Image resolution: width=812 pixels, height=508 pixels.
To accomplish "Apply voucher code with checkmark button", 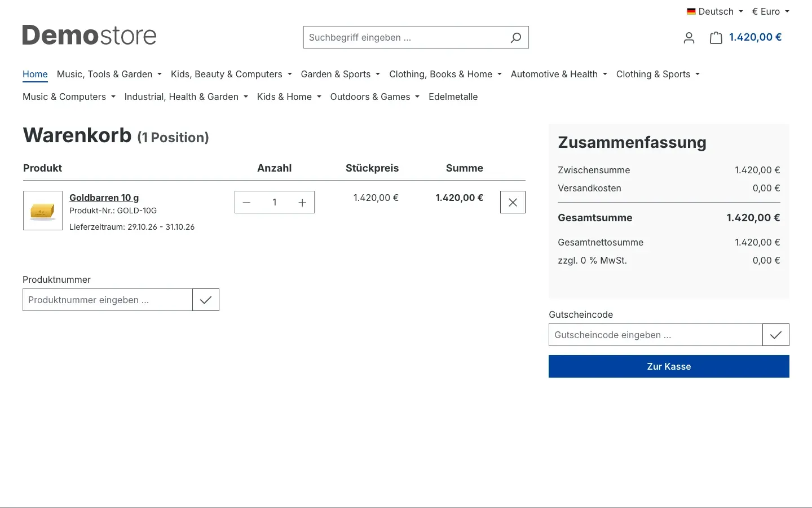I will click(776, 335).
